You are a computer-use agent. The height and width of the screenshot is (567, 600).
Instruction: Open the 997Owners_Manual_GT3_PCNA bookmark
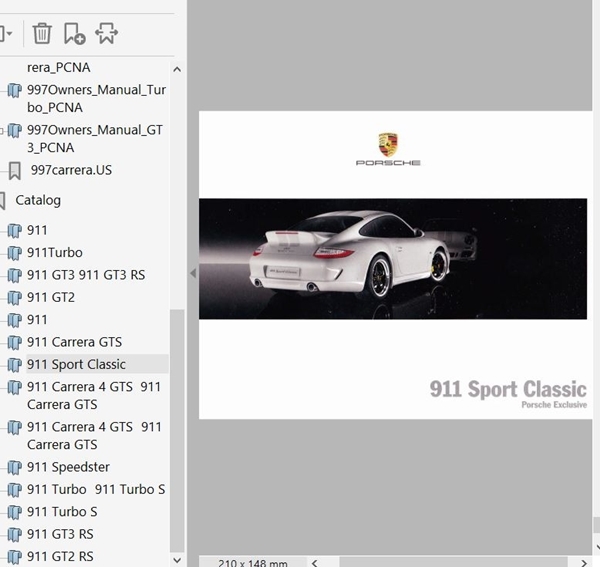[x=95, y=138]
